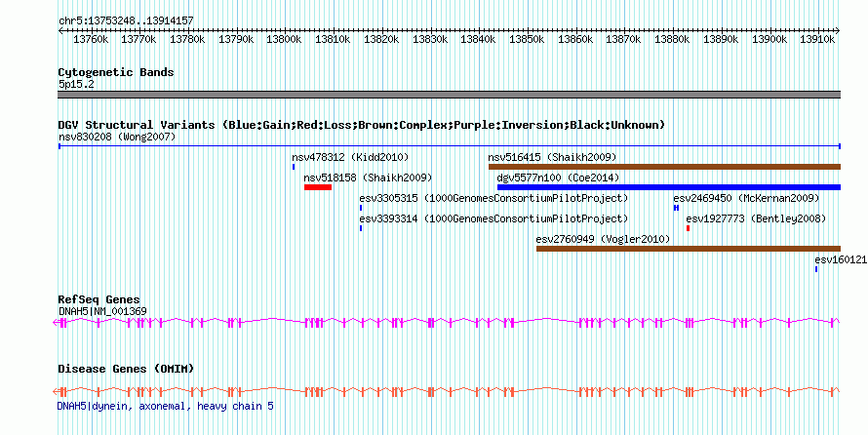
Task: Click the truncated esv160121 variant label
Action: tap(841, 260)
